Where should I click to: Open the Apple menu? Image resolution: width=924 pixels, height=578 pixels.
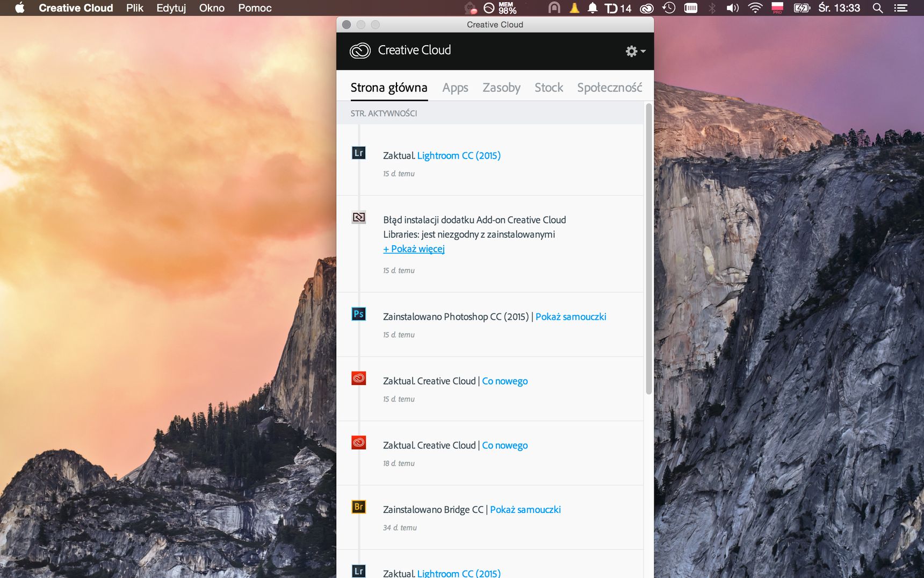coord(20,8)
